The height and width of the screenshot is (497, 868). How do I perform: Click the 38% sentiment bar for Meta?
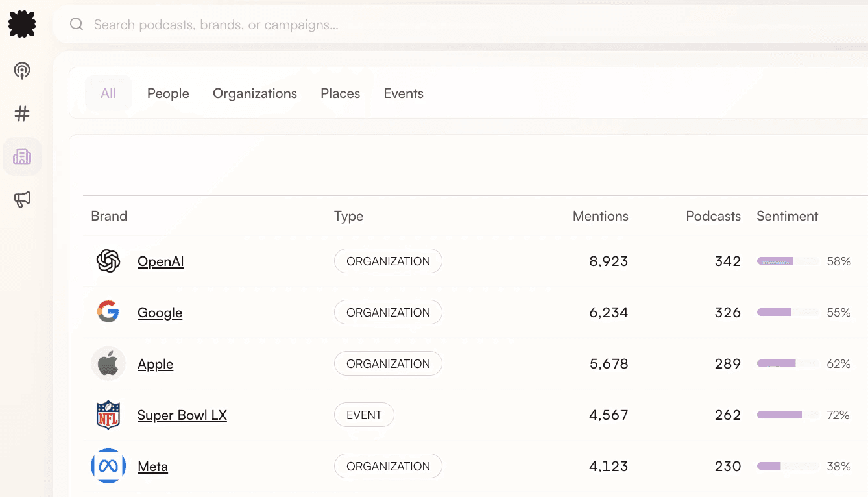coord(788,467)
